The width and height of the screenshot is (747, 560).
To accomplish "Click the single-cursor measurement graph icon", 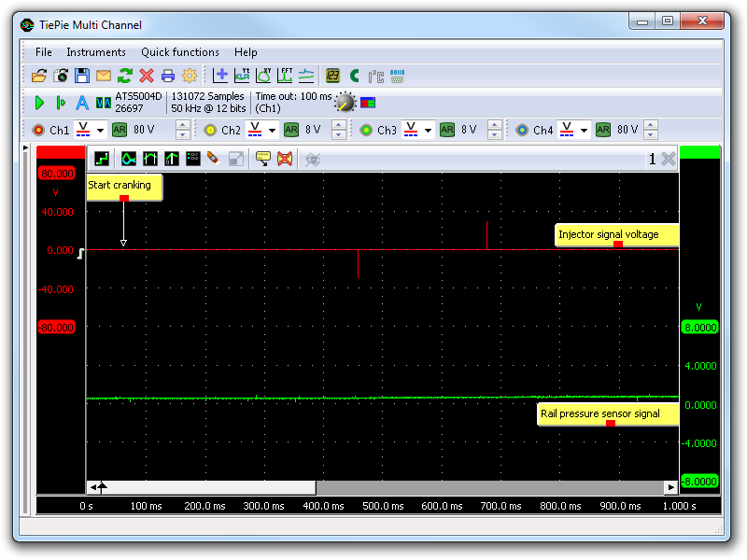I will (172, 159).
